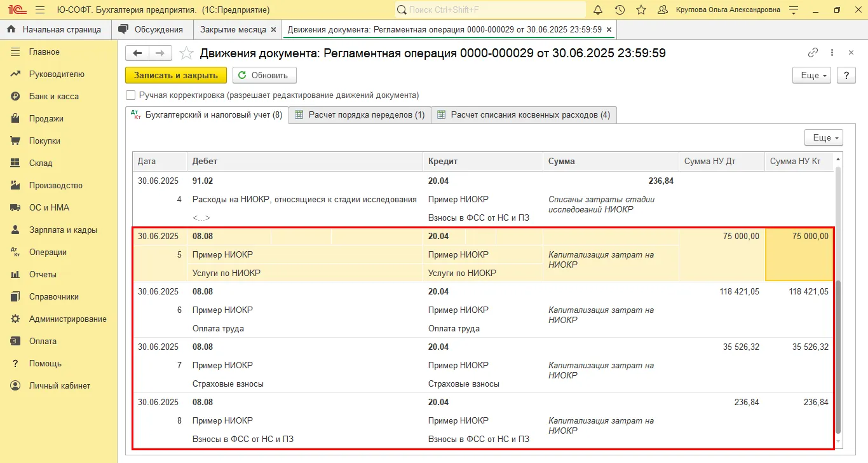This screenshot has height=463, width=868.
Task: Click the home icon of Начальная страница
Action: [11, 29]
